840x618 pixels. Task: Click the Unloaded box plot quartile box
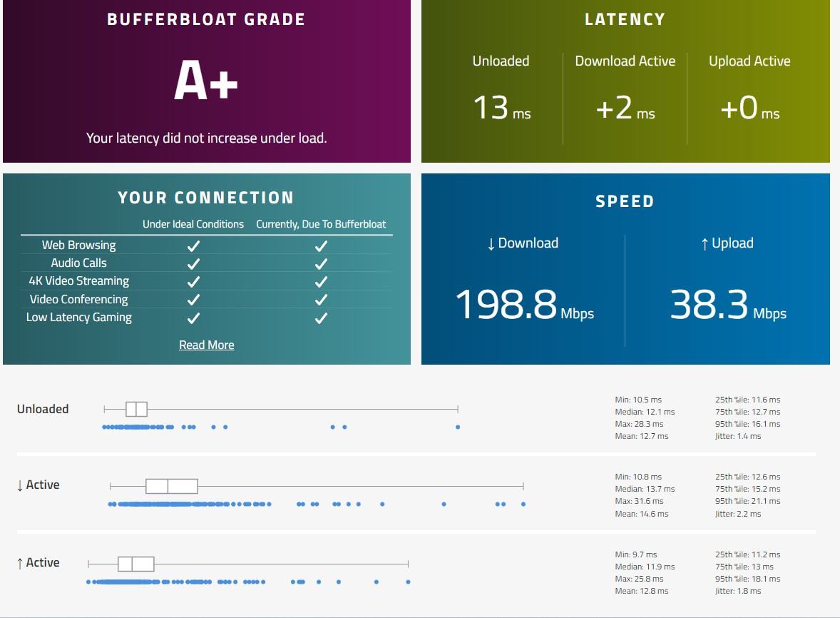pos(136,409)
